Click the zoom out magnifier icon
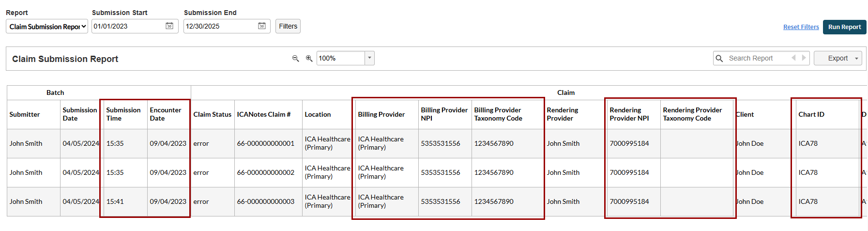 coord(295,59)
